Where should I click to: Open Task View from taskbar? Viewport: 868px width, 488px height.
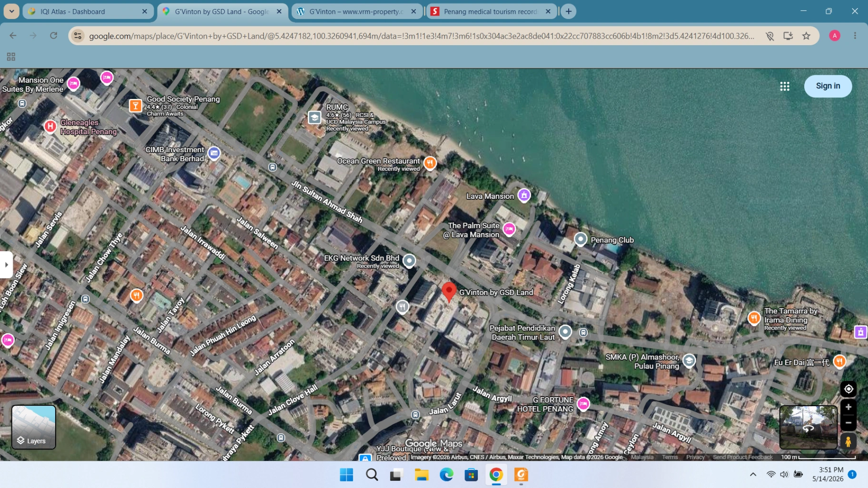(396, 475)
